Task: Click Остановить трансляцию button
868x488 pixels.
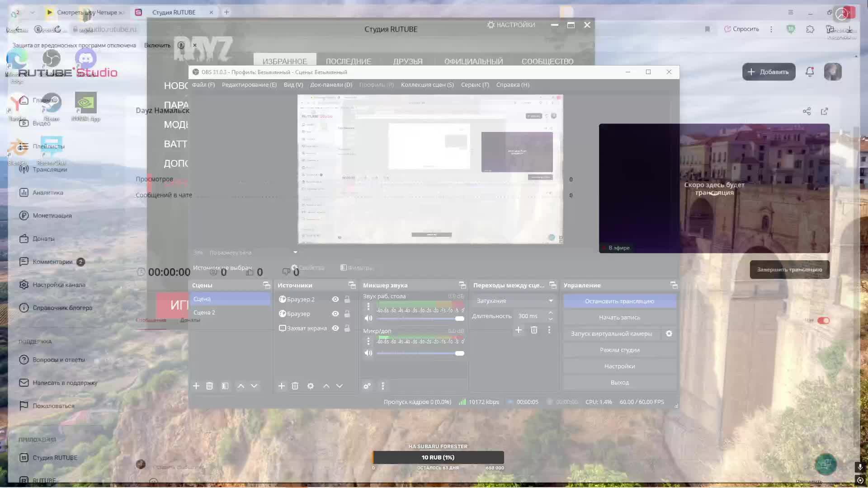Action: click(x=619, y=301)
